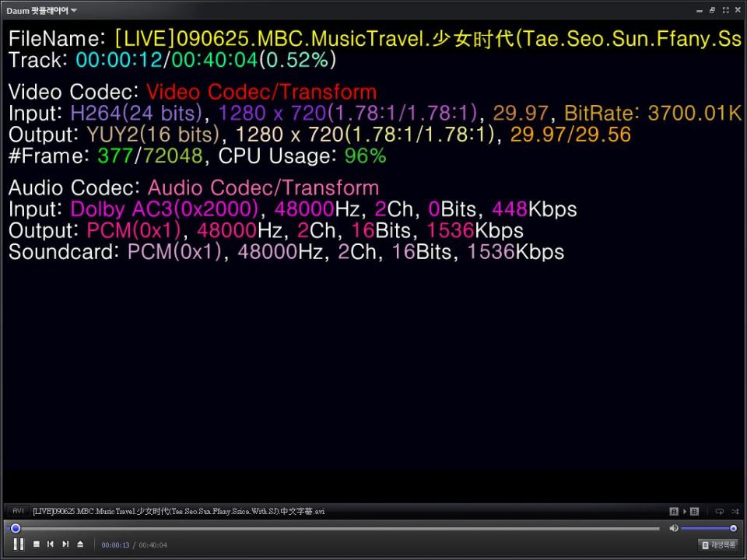747x560 pixels.
Task: Toggle shuffle playback mode
Action: (735, 511)
